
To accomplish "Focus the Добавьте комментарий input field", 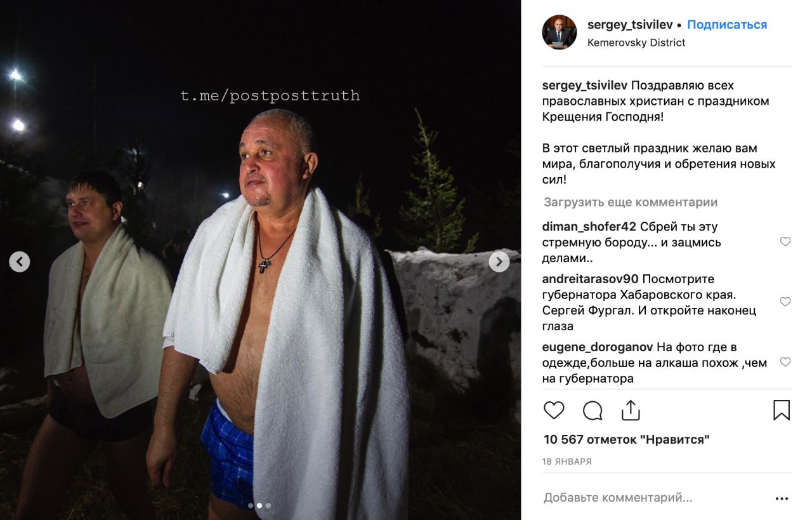I will coord(653,498).
